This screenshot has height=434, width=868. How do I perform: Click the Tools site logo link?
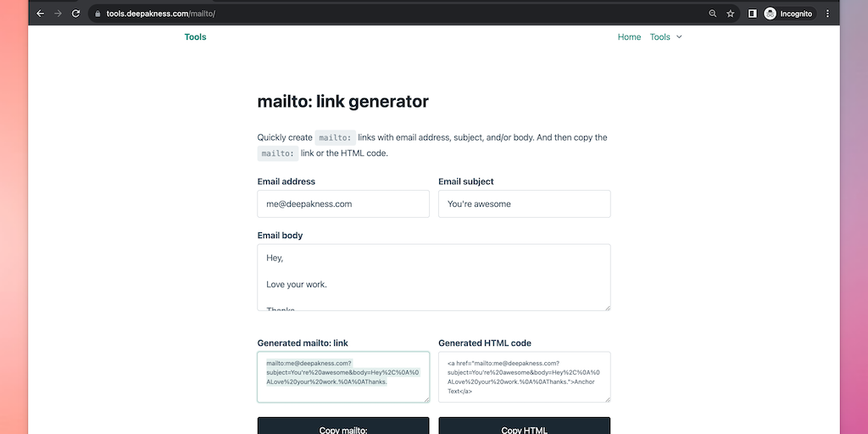(x=195, y=37)
